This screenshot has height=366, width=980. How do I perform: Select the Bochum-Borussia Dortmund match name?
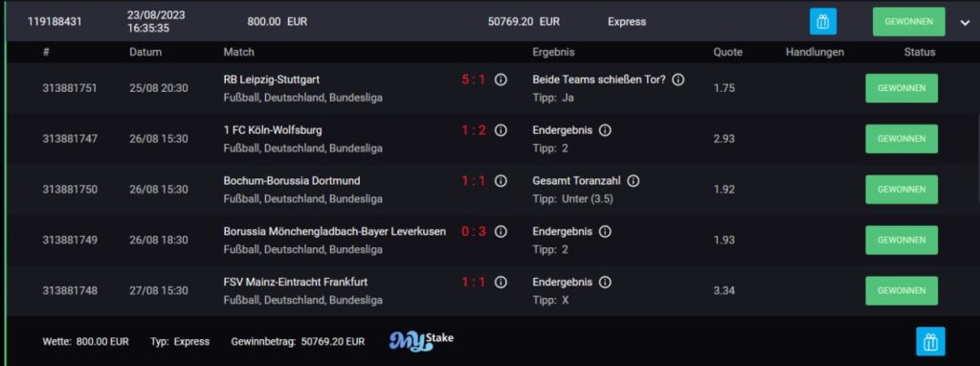click(292, 181)
